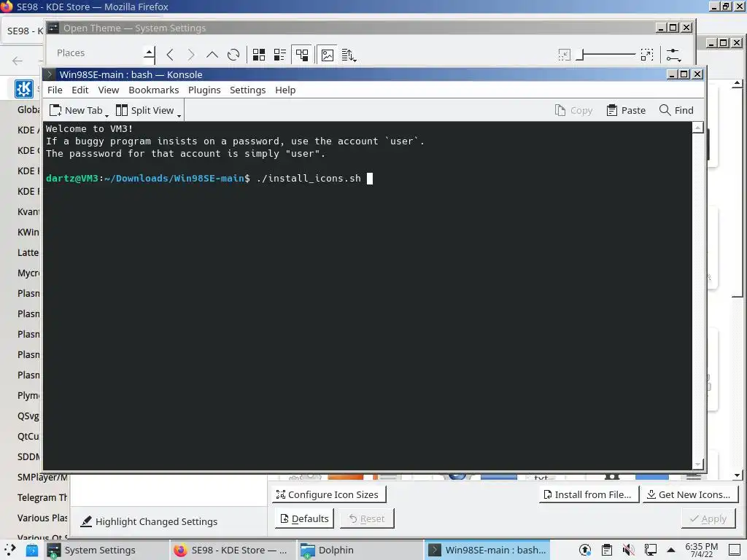Open Konsole Bookmarks menu
This screenshot has width=747, height=560.
tap(153, 90)
